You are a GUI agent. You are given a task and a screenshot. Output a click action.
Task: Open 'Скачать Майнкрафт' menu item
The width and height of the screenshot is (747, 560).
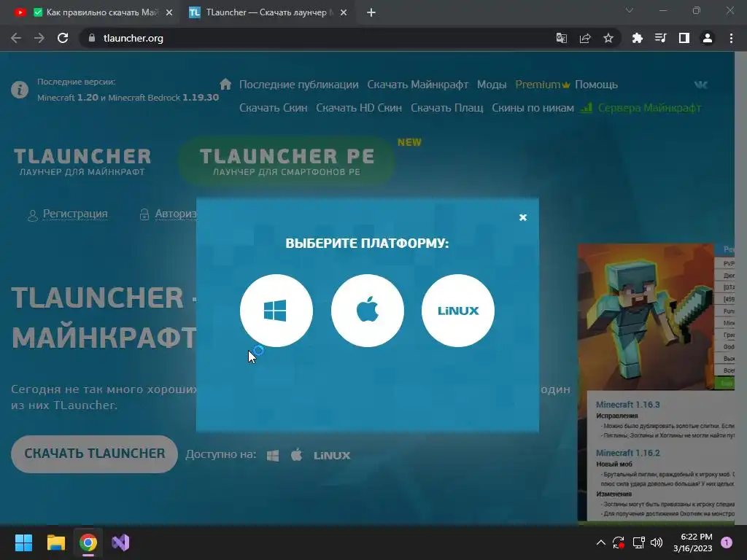click(417, 85)
